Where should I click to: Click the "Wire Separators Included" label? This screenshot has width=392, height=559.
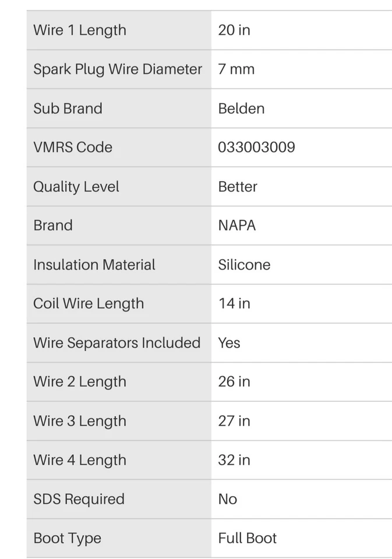[x=117, y=343]
